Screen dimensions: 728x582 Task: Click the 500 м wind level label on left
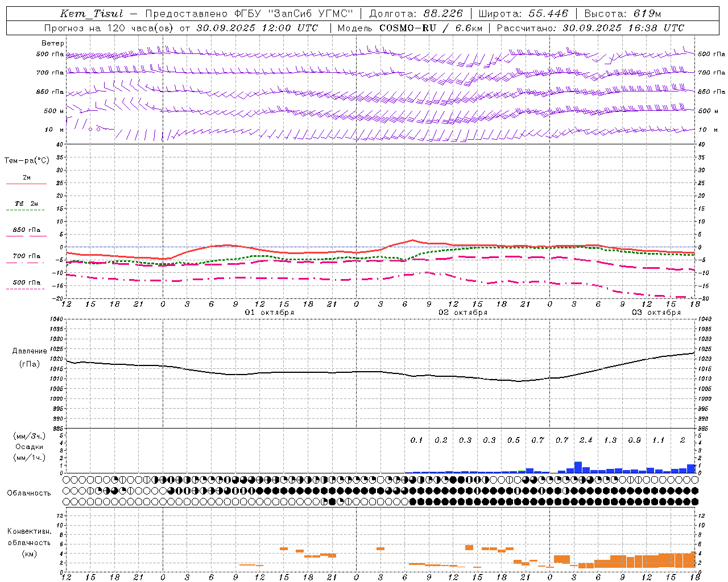coord(54,111)
